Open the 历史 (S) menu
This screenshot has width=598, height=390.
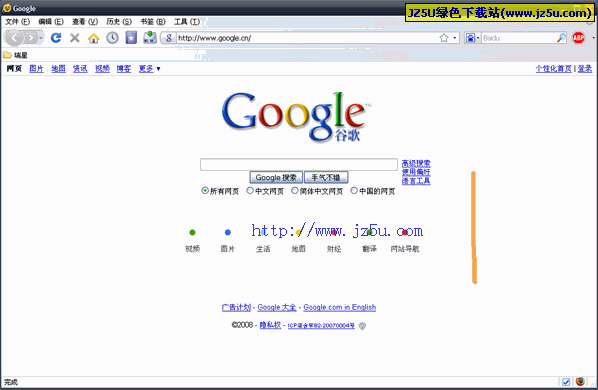coord(119,22)
